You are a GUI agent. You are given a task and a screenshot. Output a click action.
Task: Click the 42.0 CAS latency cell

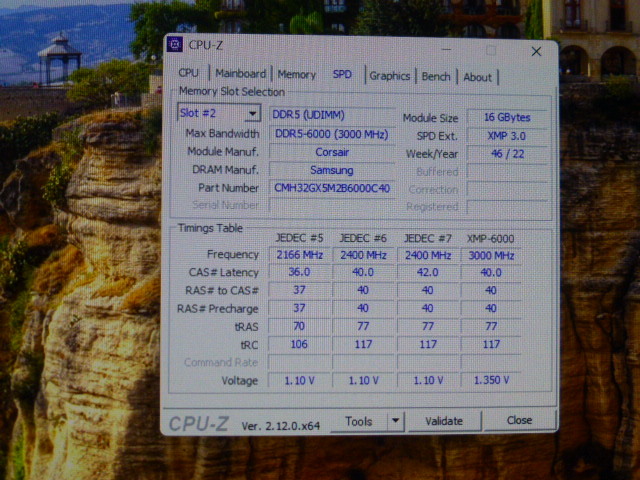[x=427, y=272]
